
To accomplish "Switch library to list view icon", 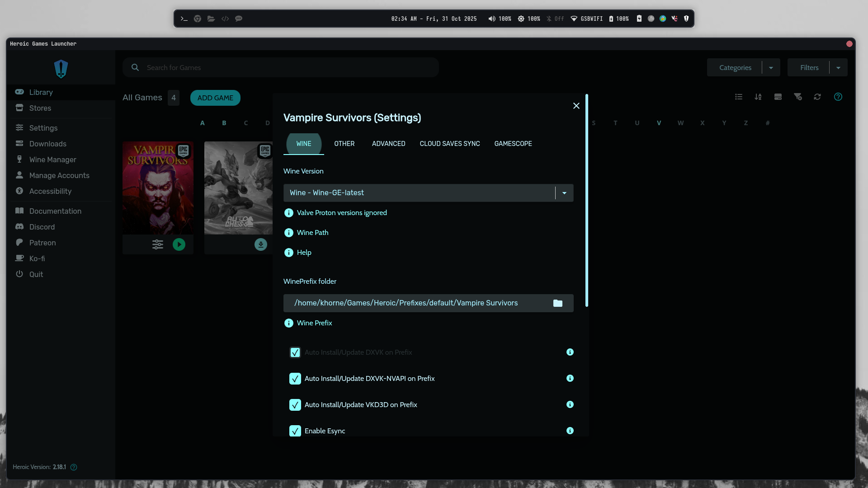I will (x=739, y=97).
